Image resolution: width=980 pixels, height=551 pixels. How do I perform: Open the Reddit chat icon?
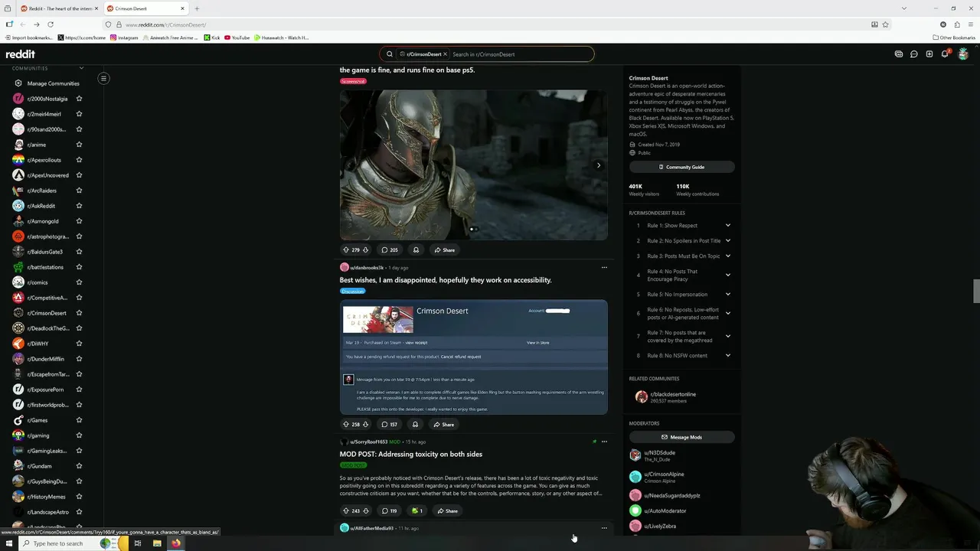(x=914, y=54)
